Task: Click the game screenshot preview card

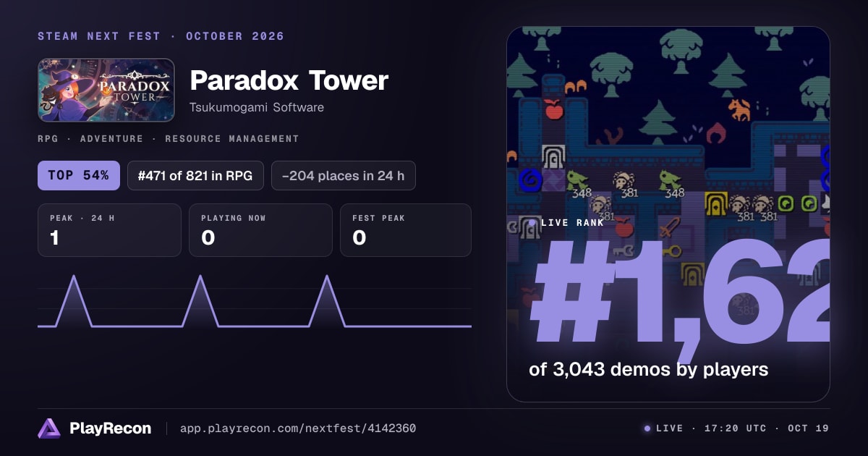Action: coord(668,214)
